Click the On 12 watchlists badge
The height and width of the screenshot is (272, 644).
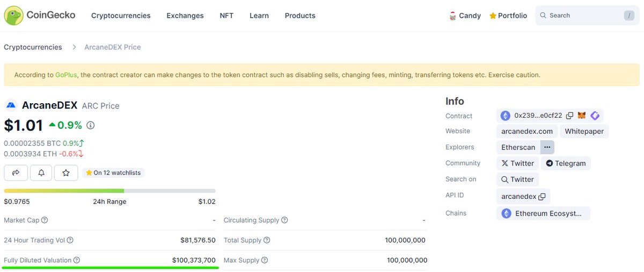click(x=113, y=173)
